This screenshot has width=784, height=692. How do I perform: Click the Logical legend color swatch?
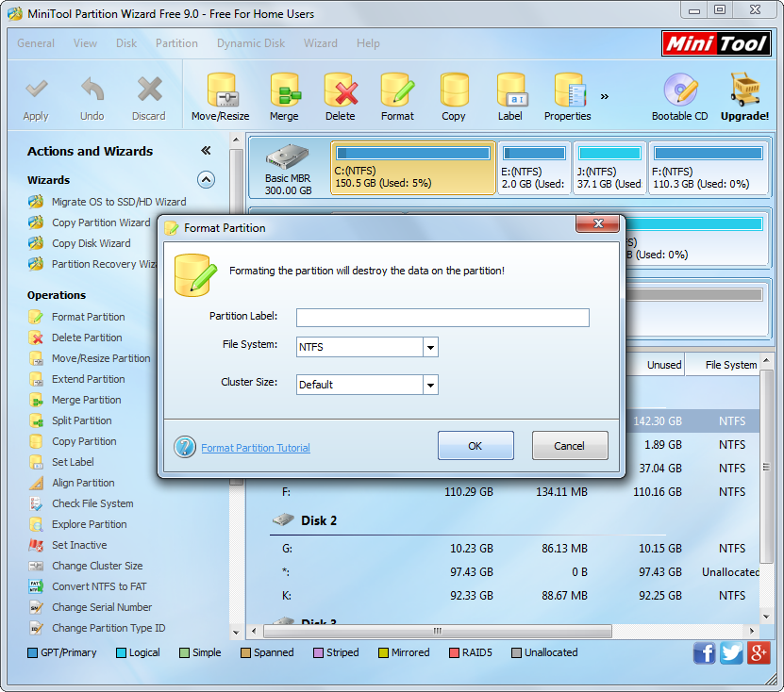(121, 653)
